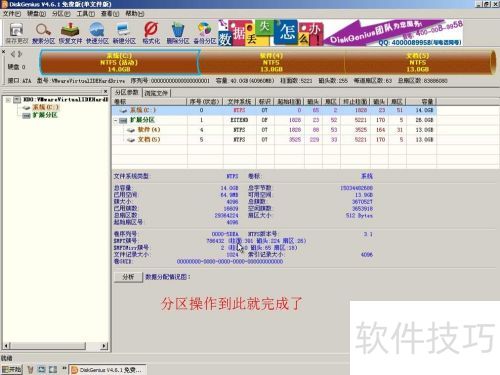This screenshot has height=375, width=500.
Task: Open the 硬盘(D) menu
Action: [x=36, y=14]
